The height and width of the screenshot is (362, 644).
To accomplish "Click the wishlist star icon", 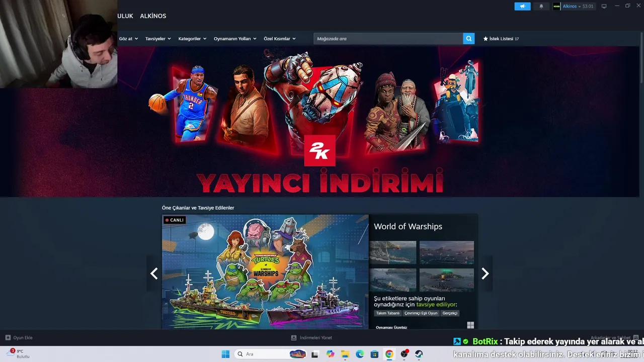I will click(x=486, y=39).
